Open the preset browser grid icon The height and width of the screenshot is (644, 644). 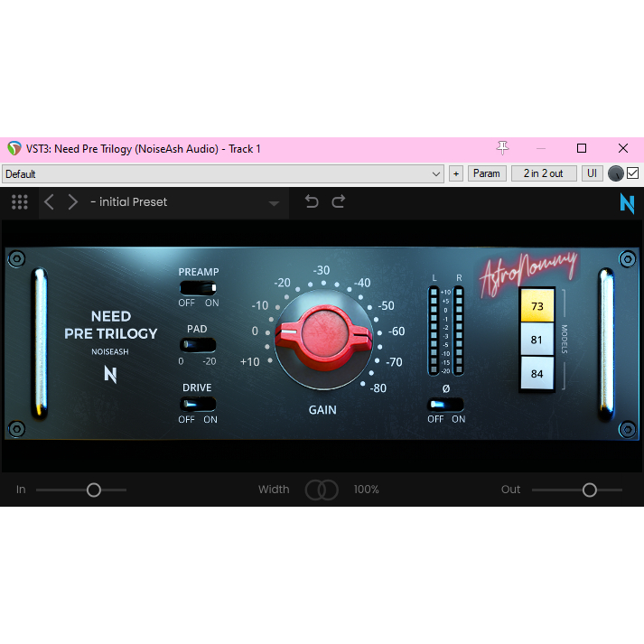pyautogui.click(x=19, y=202)
